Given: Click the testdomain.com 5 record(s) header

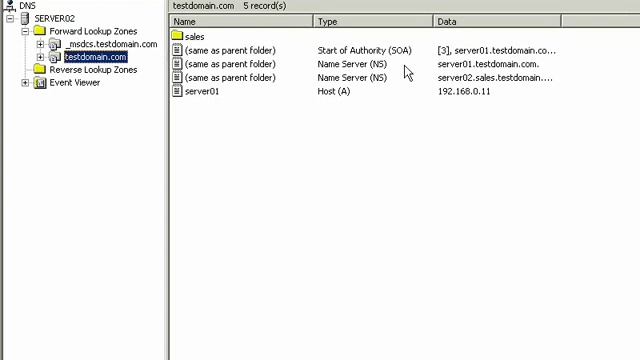Looking at the screenshot, I should (x=229, y=6).
